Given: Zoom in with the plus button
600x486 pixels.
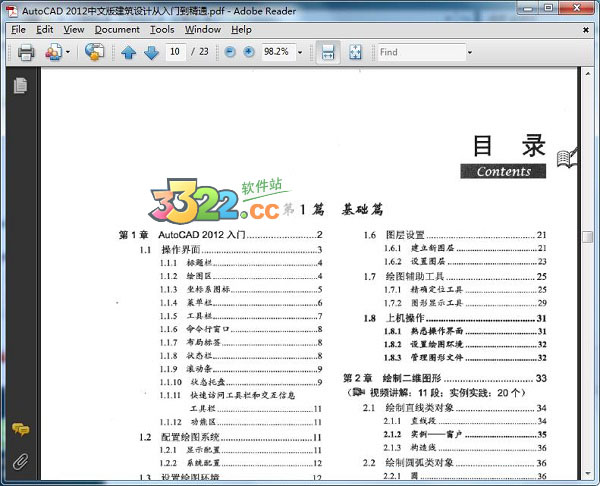Looking at the screenshot, I should point(249,52).
